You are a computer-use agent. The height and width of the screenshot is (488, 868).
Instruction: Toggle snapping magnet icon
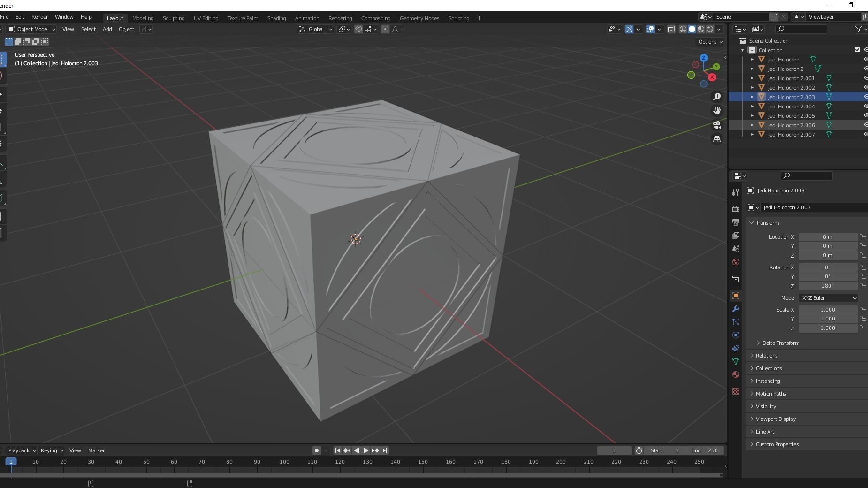click(x=358, y=29)
